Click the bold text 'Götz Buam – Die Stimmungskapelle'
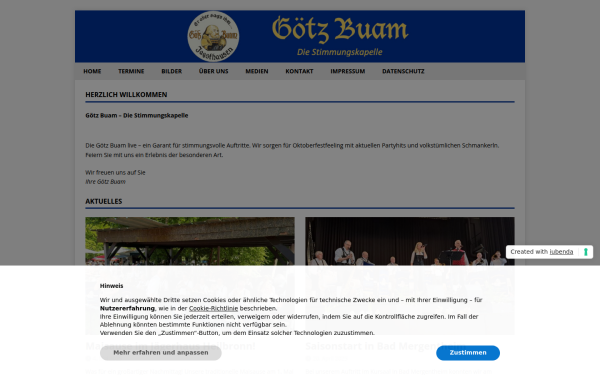This screenshot has height=375, width=600. pos(137,116)
